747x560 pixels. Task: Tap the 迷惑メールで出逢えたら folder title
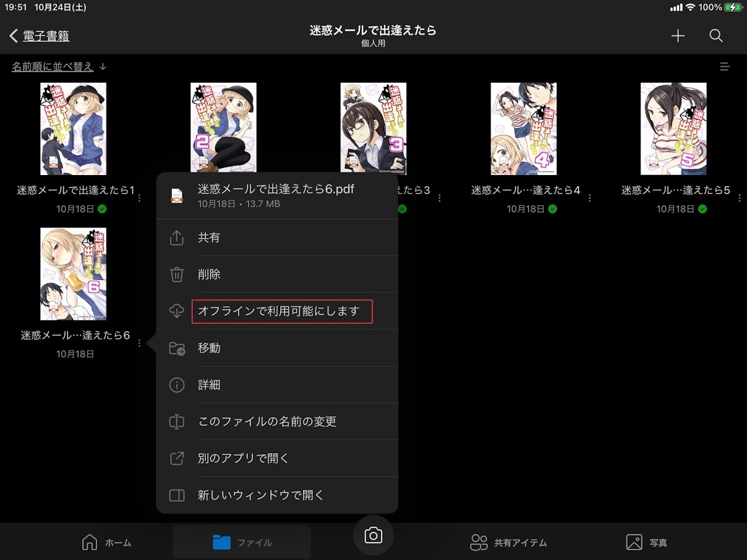tap(373, 30)
